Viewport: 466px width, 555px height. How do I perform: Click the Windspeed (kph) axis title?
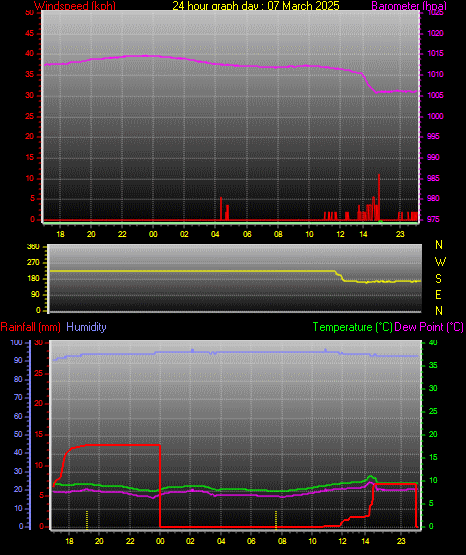pyautogui.click(x=75, y=6)
